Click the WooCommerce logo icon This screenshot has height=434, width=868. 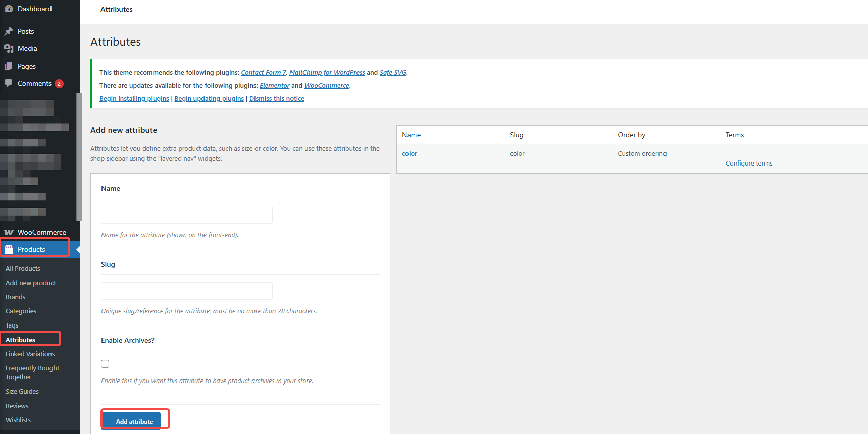point(9,232)
